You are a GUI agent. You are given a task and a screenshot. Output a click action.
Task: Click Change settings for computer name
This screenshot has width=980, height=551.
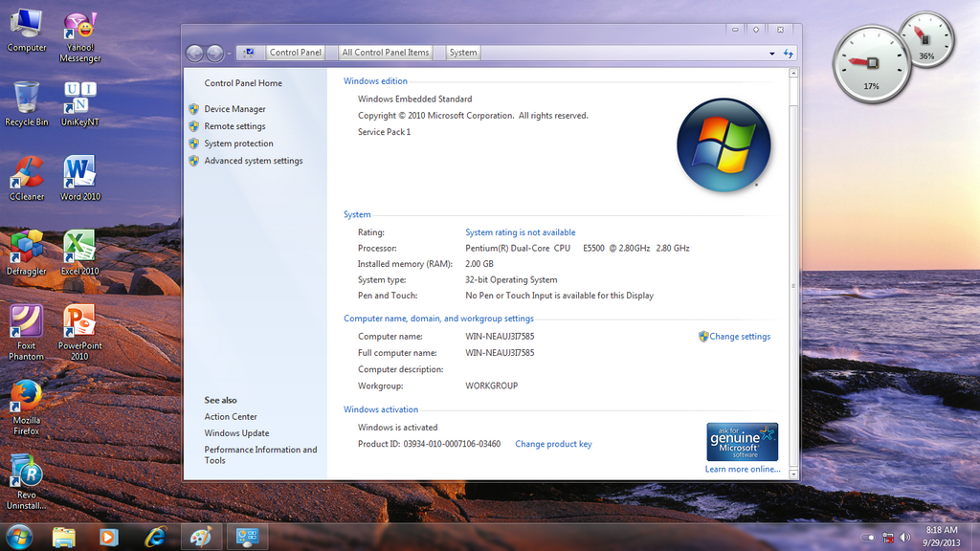tap(739, 337)
